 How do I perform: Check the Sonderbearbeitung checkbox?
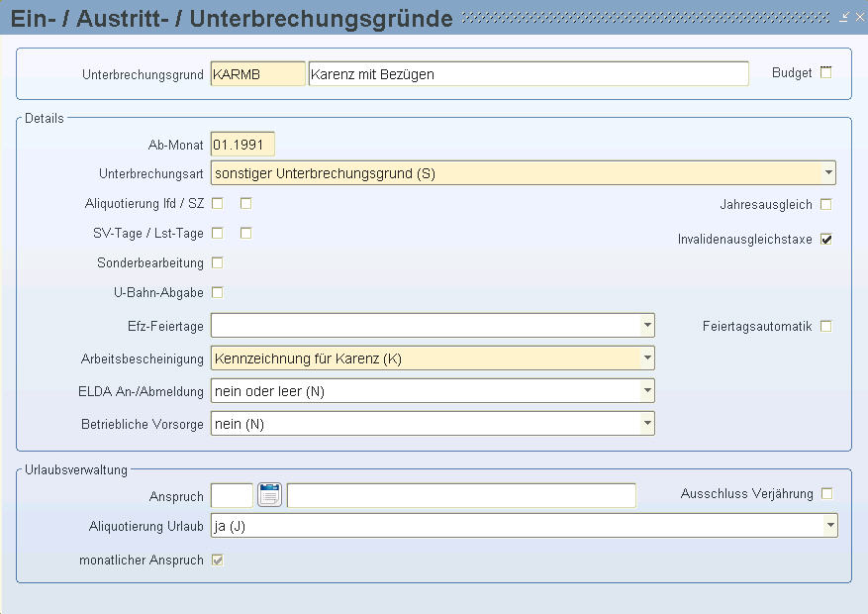[218, 262]
